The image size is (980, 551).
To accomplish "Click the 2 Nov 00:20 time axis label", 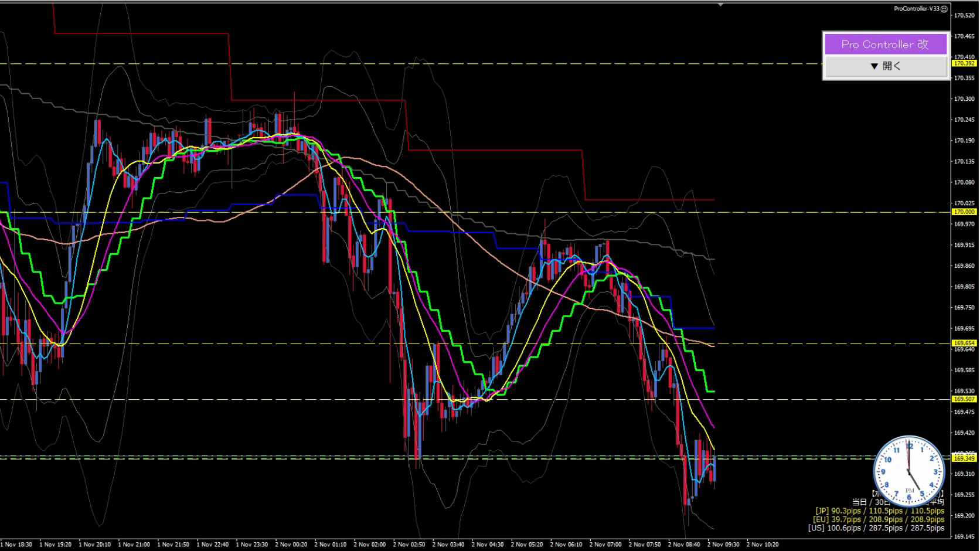I will pos(291,545).
